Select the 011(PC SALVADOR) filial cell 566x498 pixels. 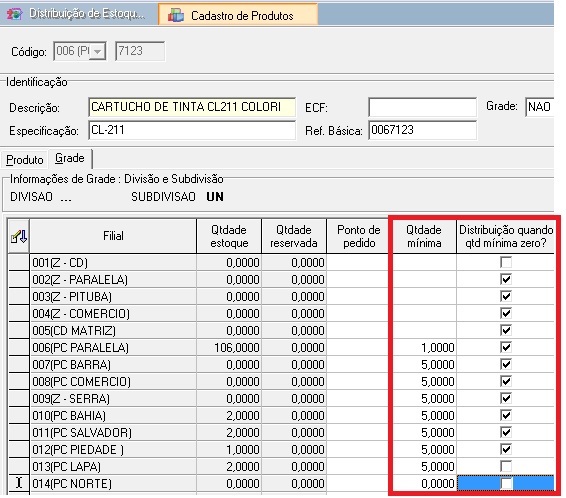click(113, 432)
